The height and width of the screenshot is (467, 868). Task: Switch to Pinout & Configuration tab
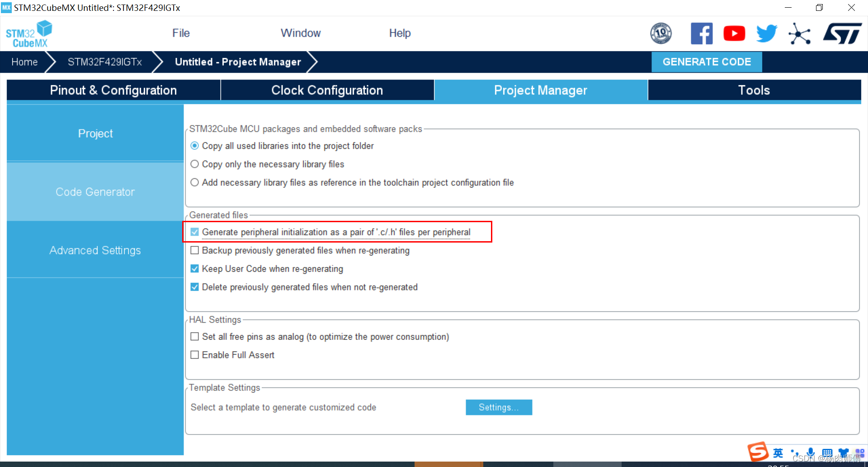click(x=113, y=90)
